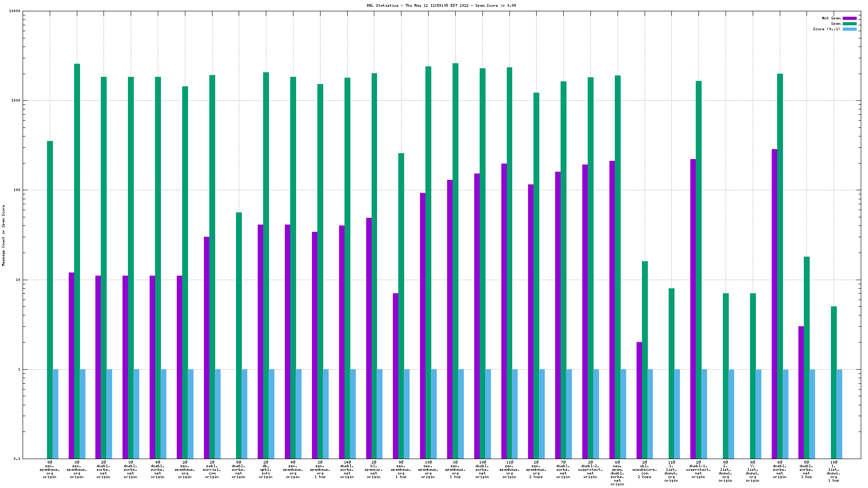This screenshot has width=868, height=488.
Task: Click the 'Score (0..1)' legend label
Action: [x=826, y=29]
